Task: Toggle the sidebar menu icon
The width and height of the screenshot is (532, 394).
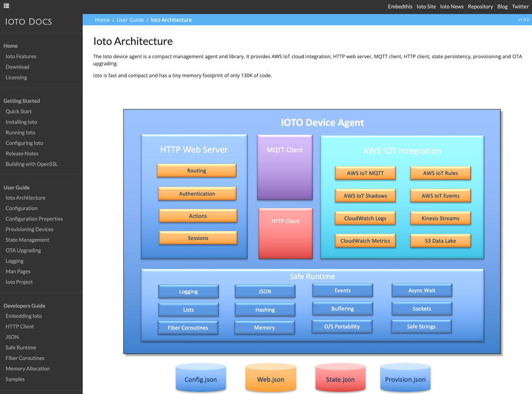Action: coord(6,6)
